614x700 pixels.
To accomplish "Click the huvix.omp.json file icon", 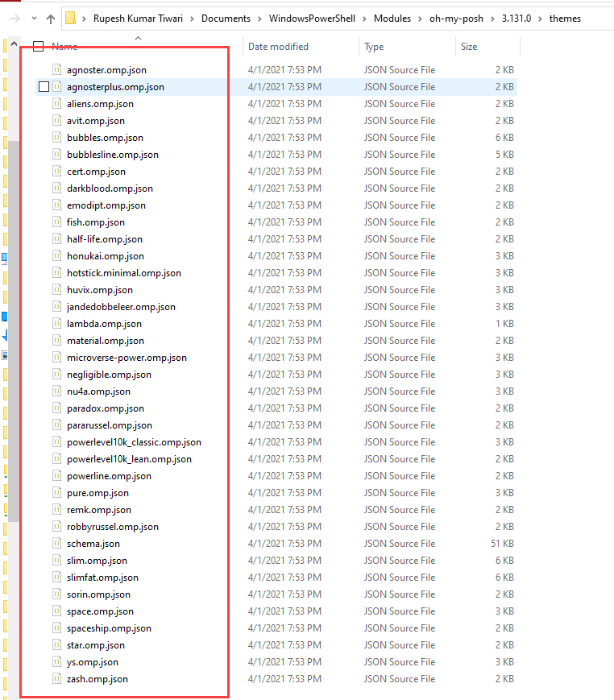I will (x=56, y=290).
